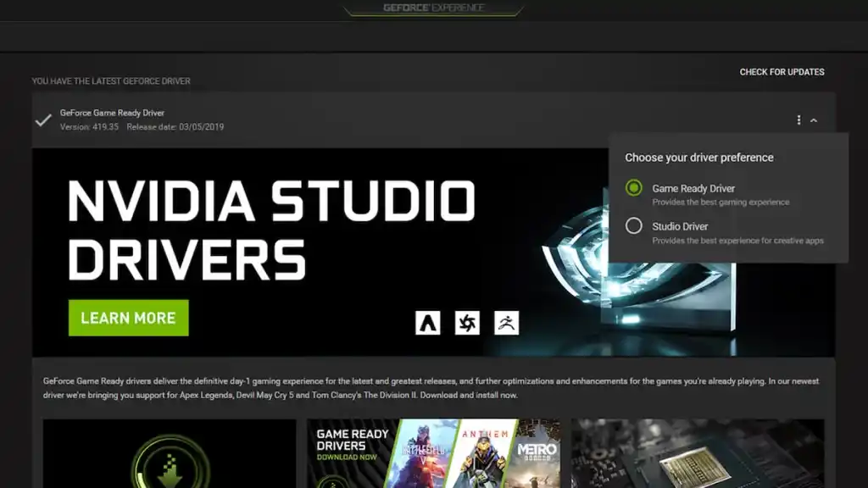Click the Autodesk icon on the Studio Drivers banner
Screen dimensions: 868x488
[x=428, y=323]
